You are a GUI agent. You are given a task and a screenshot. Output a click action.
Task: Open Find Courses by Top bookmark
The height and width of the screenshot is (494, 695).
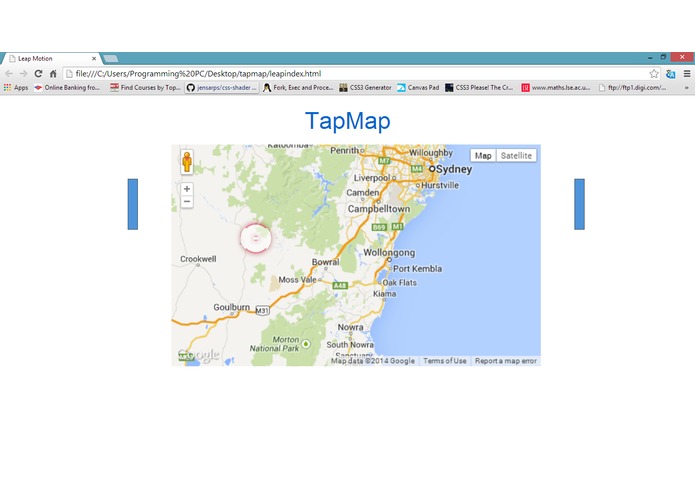[x=145, y=88]
